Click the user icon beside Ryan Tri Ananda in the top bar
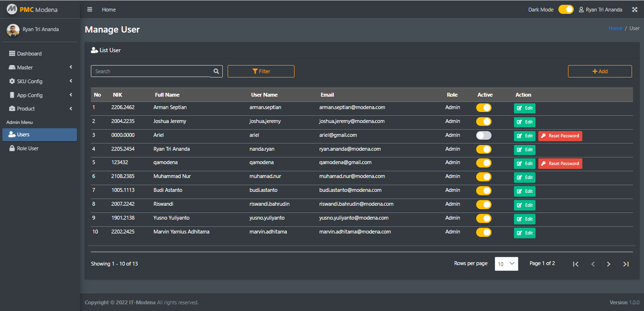The image size is (644, 311). pos(581,10)
